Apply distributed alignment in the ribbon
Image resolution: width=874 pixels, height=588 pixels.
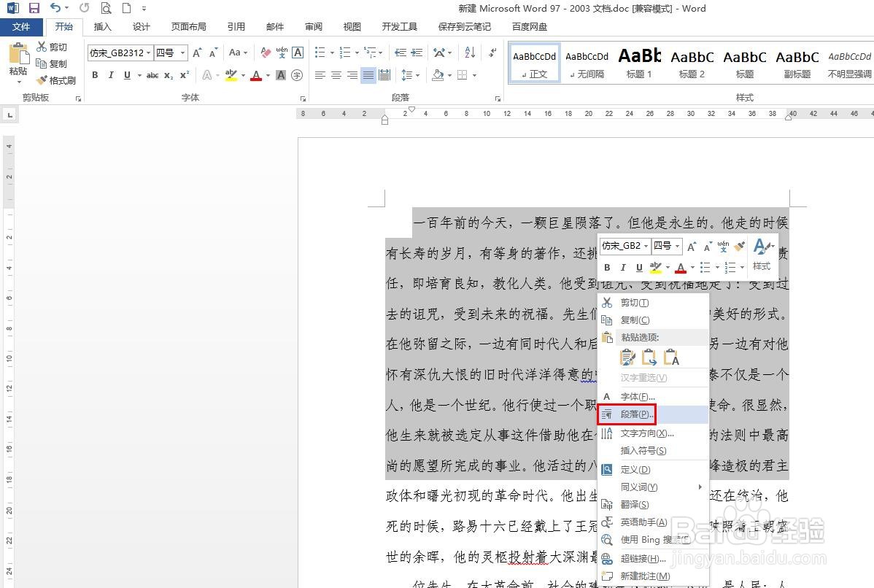[x=384, y=75]
